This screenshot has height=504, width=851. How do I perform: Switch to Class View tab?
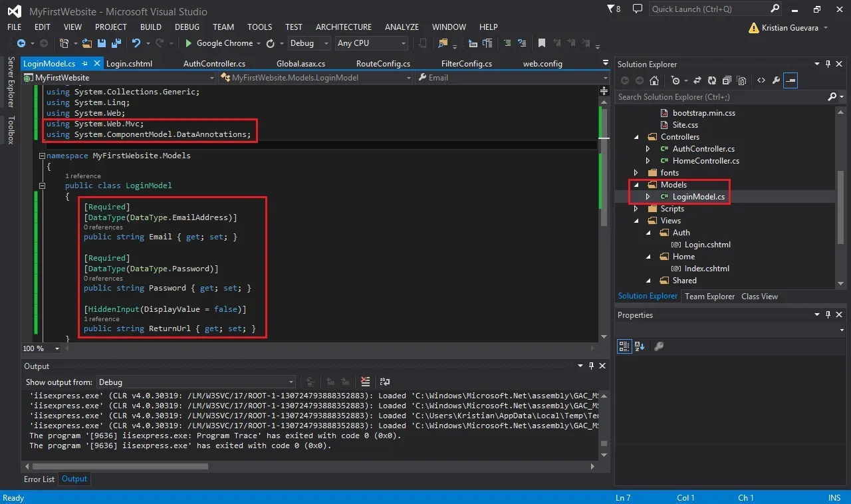[x=759, y=297]
